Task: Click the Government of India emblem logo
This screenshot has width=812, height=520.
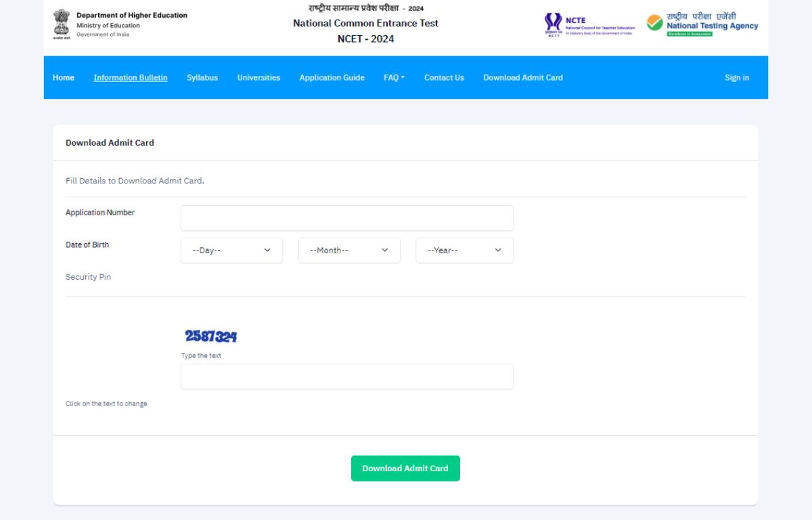Action: [x=61, y=24]
